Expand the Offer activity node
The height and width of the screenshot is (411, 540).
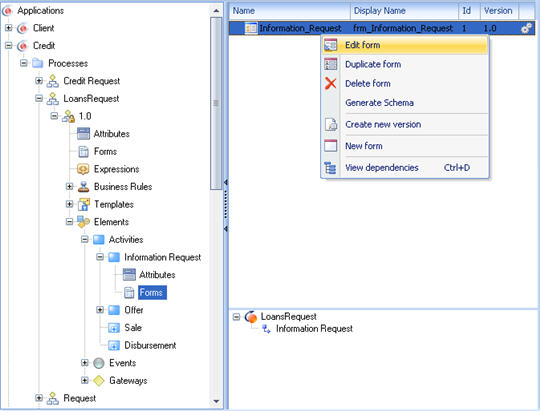(x=100, y=310)
